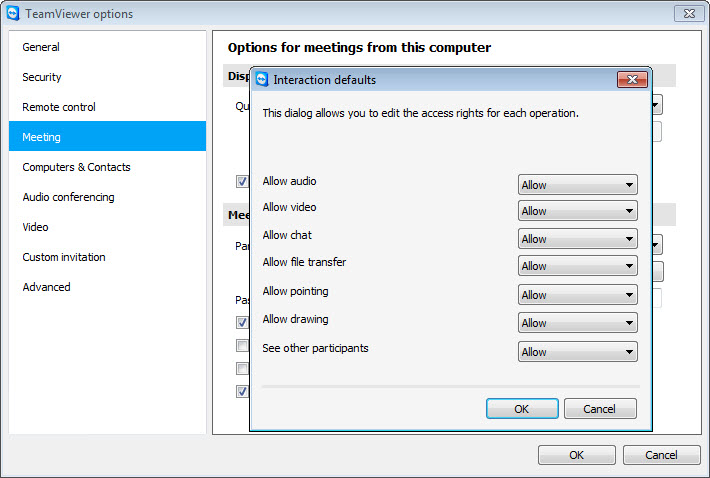Viewport: 710px width, 478px height.
Task: Click OK in the TeamViewer options window
Action: tap(576, 455)
